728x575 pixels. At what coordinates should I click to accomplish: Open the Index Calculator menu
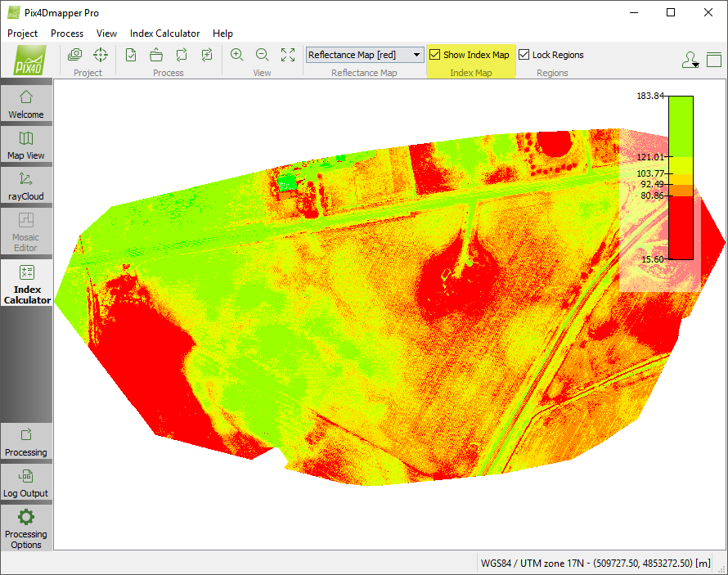(164, 34)
